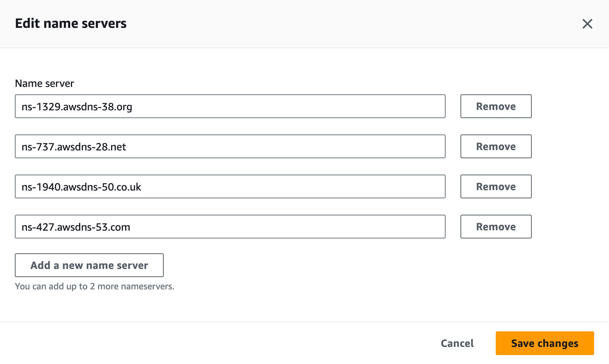Place cursor in the awsdns-28.net field

230,146
